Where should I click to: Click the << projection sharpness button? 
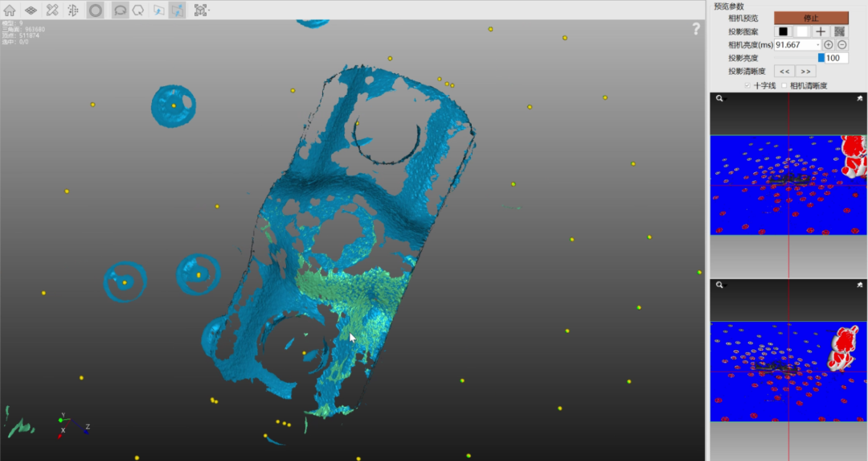[784, 72]
